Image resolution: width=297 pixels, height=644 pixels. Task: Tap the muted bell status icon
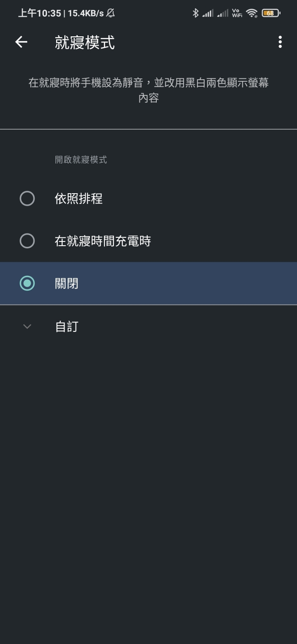[111, 13]
